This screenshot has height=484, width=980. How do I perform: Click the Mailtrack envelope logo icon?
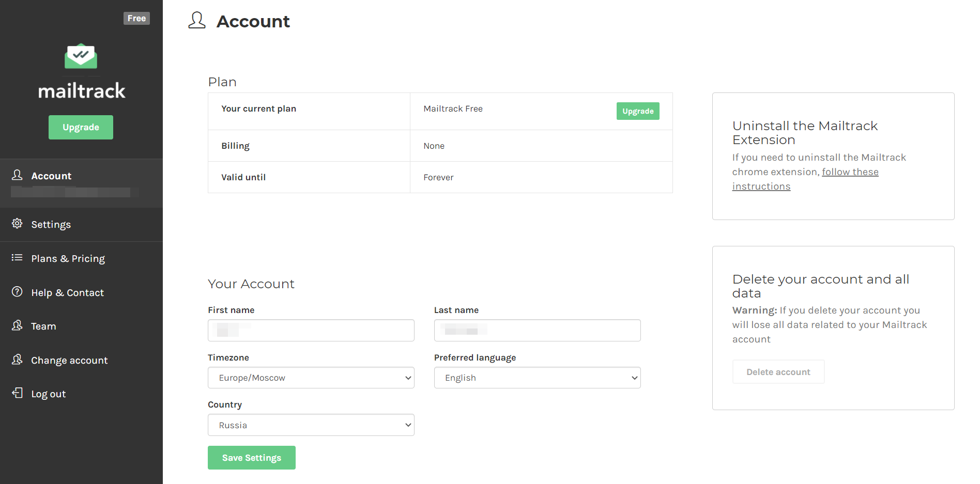[81, 56]
